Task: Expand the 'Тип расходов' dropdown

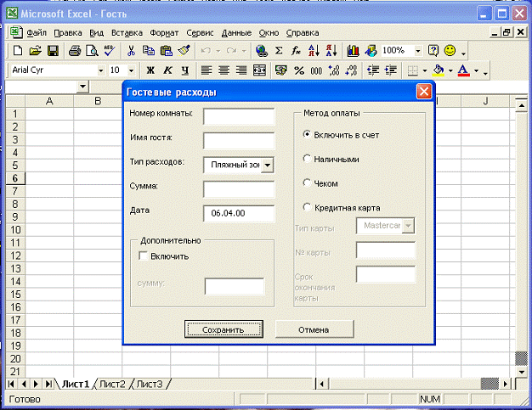Action: [x=268, y=165]
